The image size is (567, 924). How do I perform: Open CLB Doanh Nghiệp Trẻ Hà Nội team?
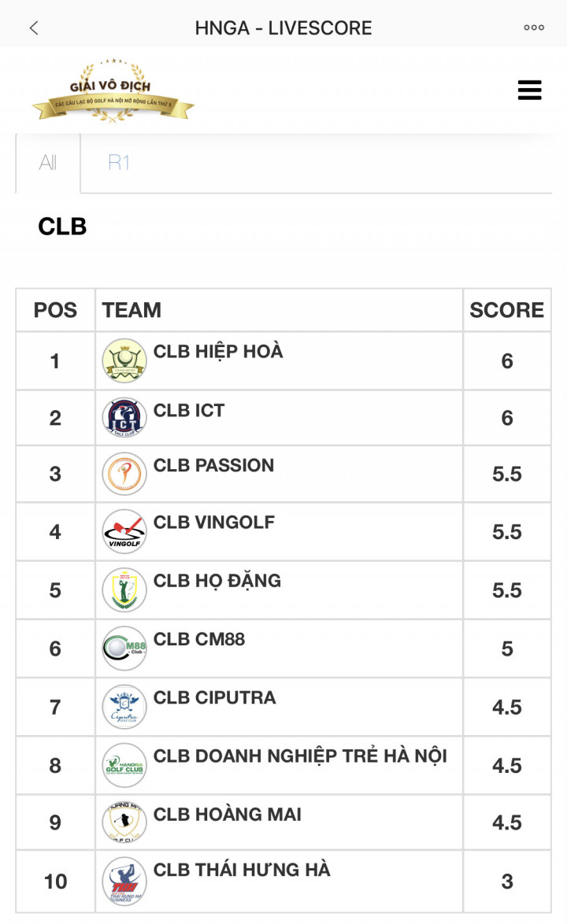click(300, 756)
